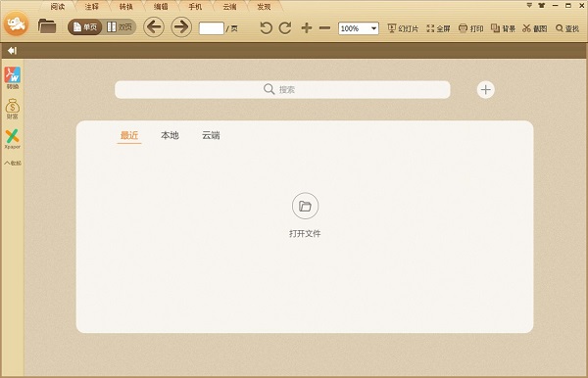Collapse the side panel with arrow icon

coord(12,51)
